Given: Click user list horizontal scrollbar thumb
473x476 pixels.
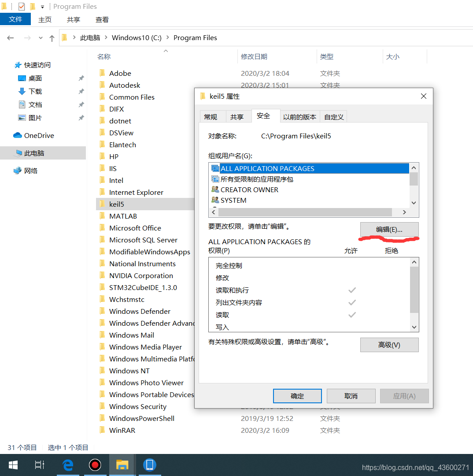Looking at the screenshot, I should 305,212.
